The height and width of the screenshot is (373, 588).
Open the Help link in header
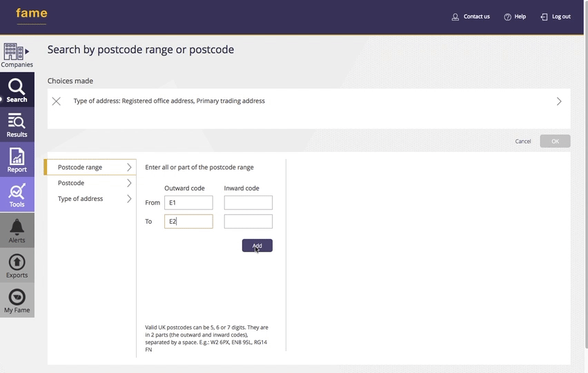[515, 17]
